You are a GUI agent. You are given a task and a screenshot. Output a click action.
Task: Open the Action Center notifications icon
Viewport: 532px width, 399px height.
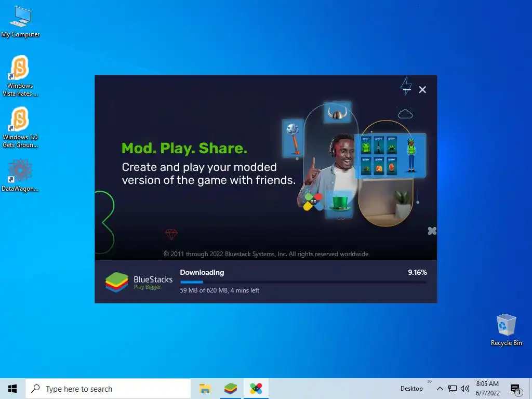516,389
